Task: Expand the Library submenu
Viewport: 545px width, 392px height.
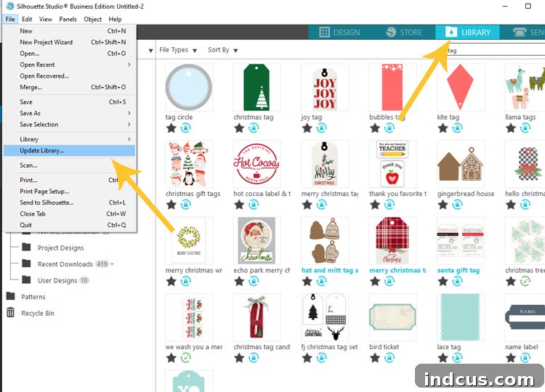Action: tap(69, 139)
